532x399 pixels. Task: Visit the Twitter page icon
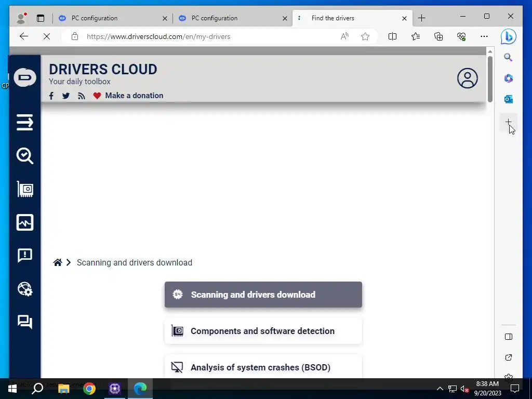66,96
